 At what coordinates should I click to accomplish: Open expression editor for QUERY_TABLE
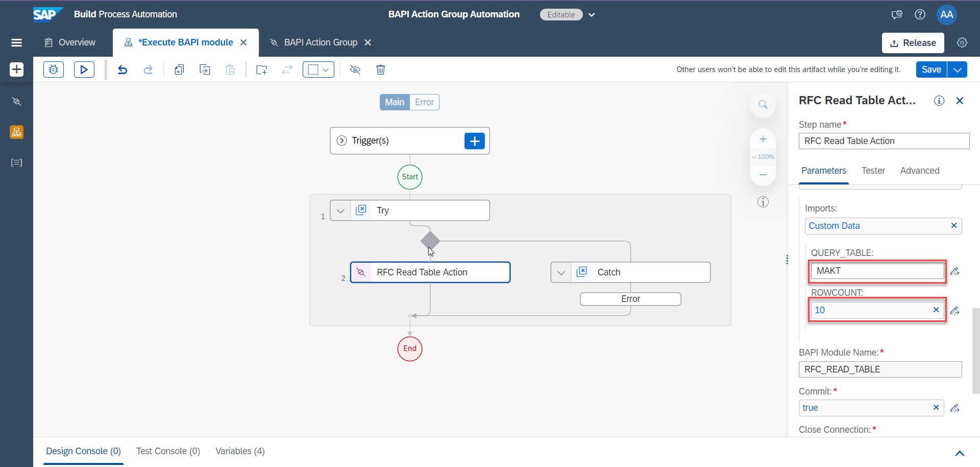click(955, 271)
